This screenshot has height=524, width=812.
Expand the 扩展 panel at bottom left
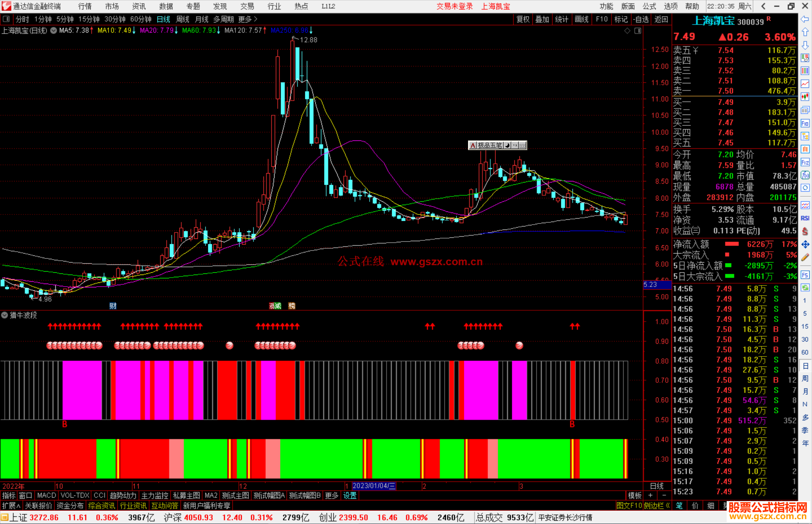pos(11,506)
